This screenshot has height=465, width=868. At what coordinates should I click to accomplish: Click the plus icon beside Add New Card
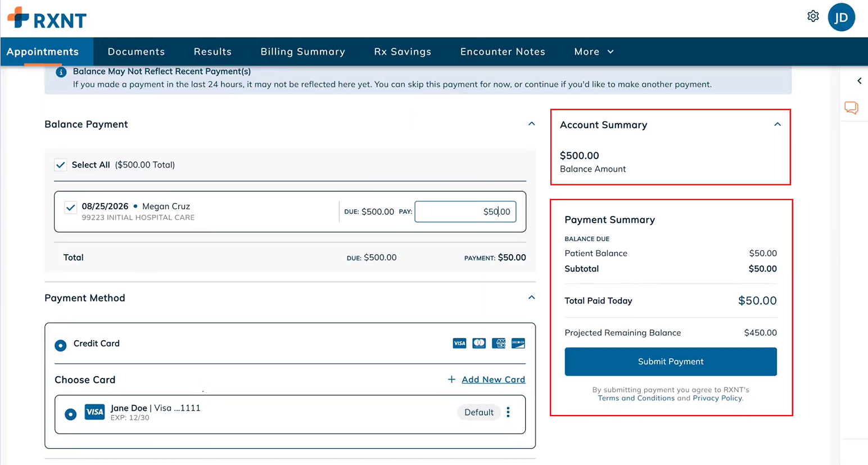coord(451,380)
